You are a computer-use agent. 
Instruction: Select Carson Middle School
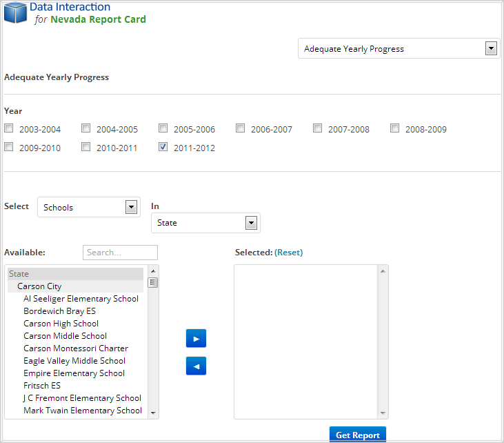coord(65,336)
